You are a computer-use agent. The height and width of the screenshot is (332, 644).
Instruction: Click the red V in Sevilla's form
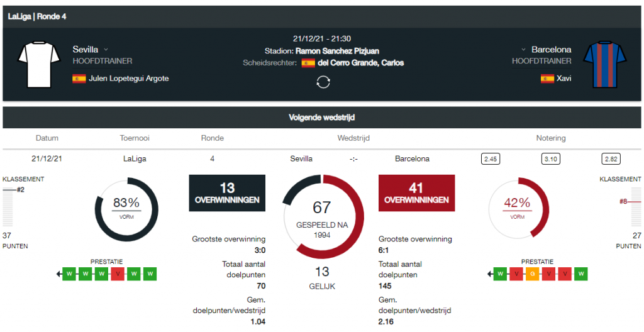tap(117, 274)
